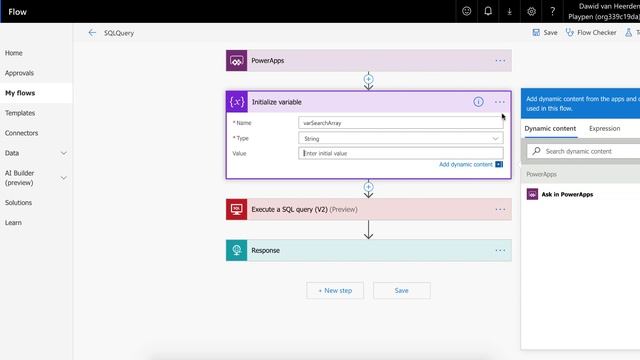Screen dimensions: 640x360
Task: Click the PowerApps step title
Action: pyautogui.click(x=268, y=60)
